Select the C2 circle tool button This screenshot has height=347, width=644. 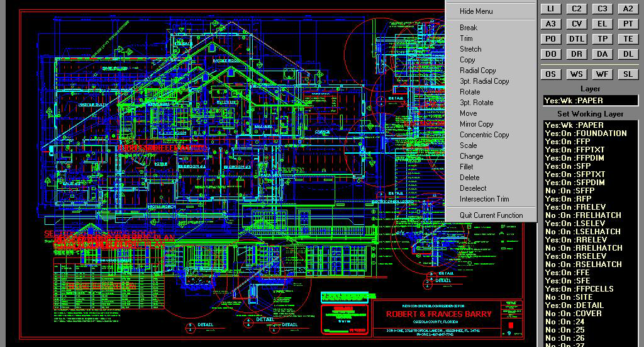pos(577,9)
